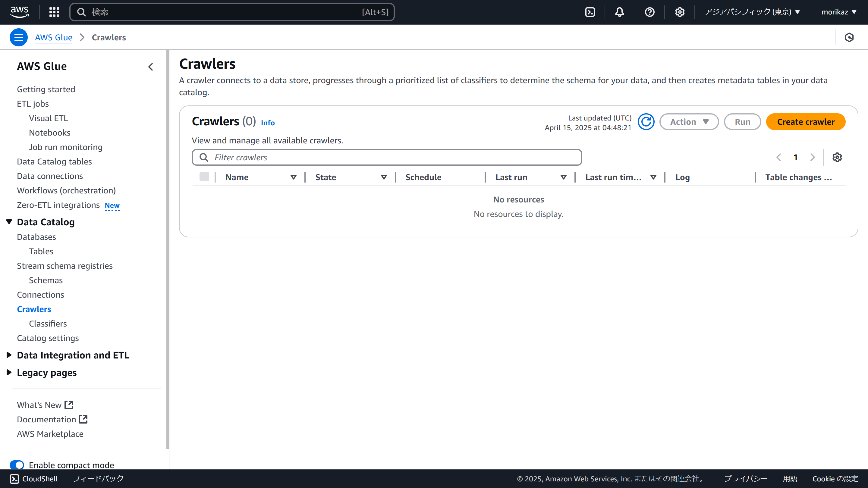The width and height of the screenshot is (868, 488).
Task: Go to Classifiers in sidebar
Action: coord(48,323)
